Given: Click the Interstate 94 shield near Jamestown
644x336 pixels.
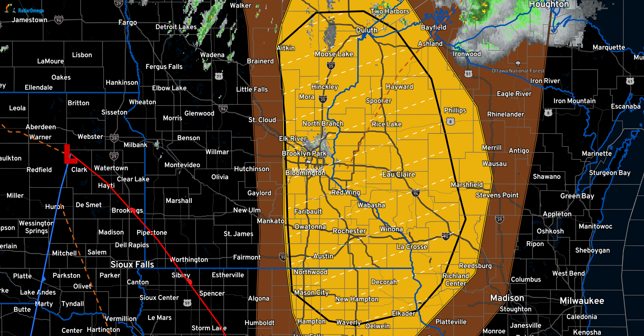Looking at the screenshot, I should click(x=59, y=20).
